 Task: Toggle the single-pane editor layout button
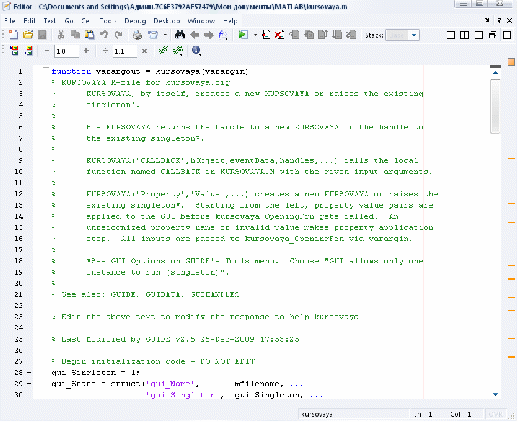[507, 35]
